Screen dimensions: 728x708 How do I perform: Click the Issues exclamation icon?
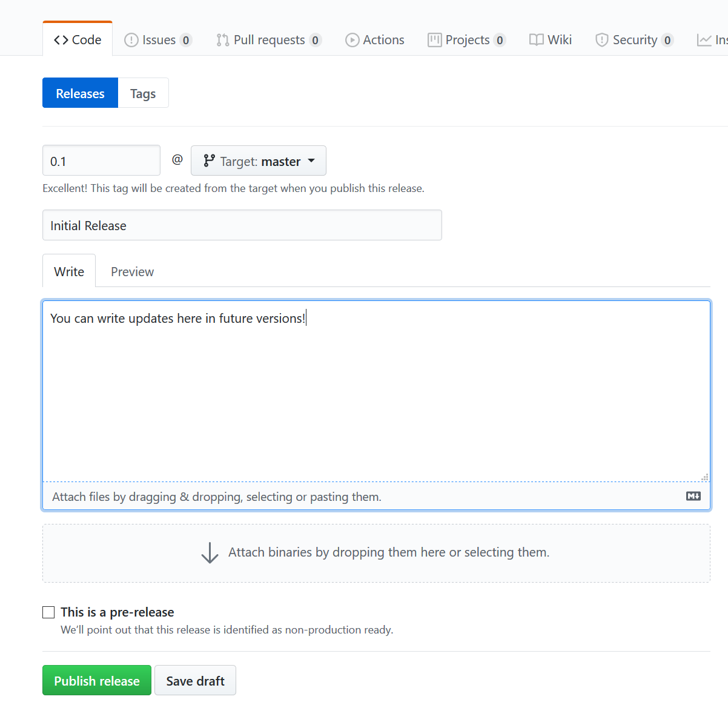click(131, 39)
